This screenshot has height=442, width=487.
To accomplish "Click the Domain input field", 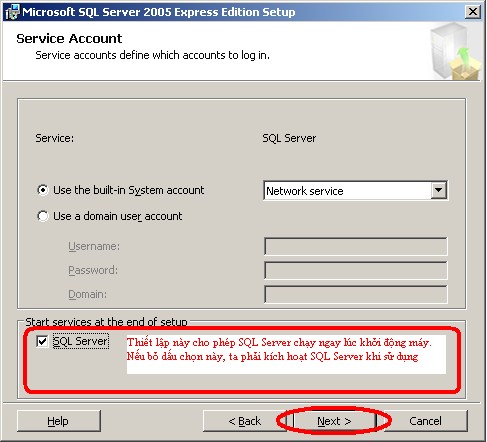I will tap(355, 294).
